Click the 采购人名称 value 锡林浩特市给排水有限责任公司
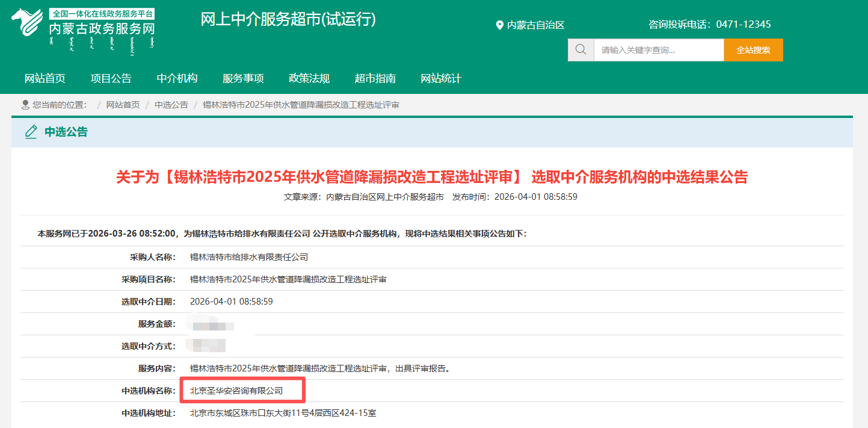This screenshot has height=428, width=868. click(x=249, y=257)
